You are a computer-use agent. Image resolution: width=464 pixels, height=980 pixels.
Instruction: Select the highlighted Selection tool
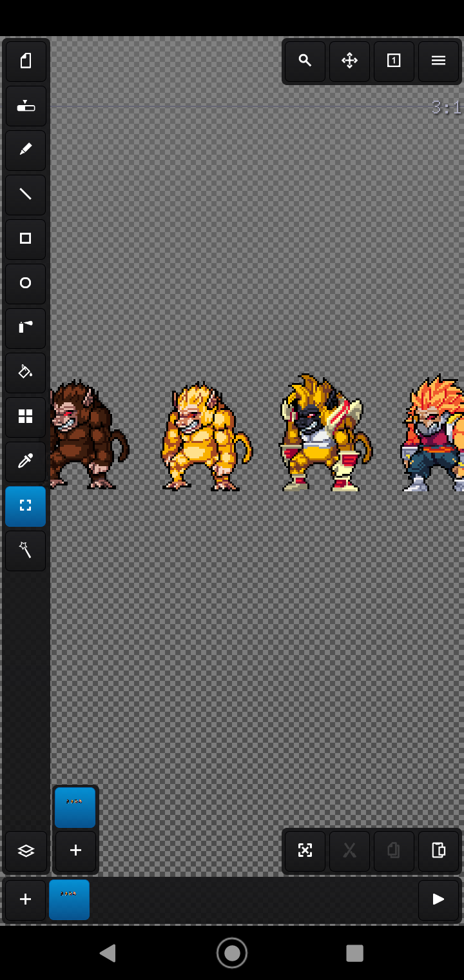coord(26,506)
